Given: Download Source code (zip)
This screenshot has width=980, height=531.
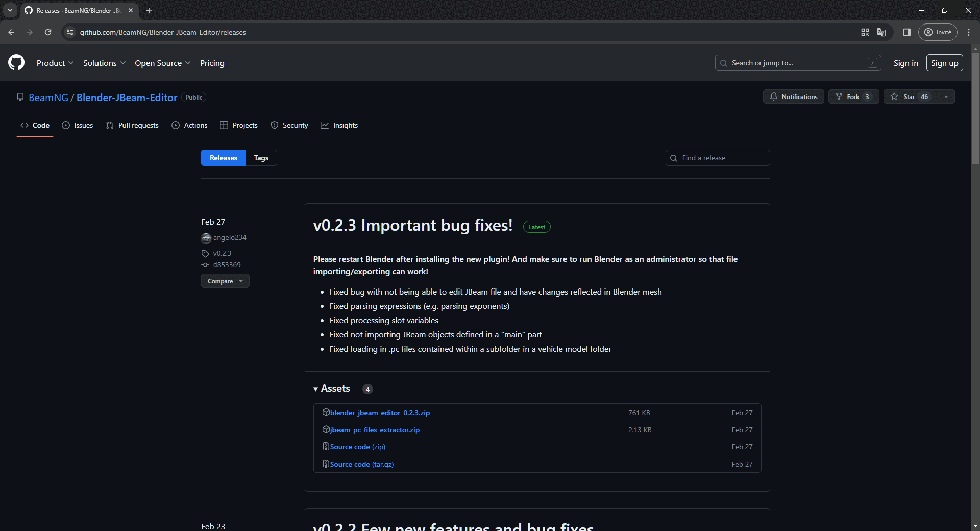Looking at the screenshot, I should (x=358, y=447).
